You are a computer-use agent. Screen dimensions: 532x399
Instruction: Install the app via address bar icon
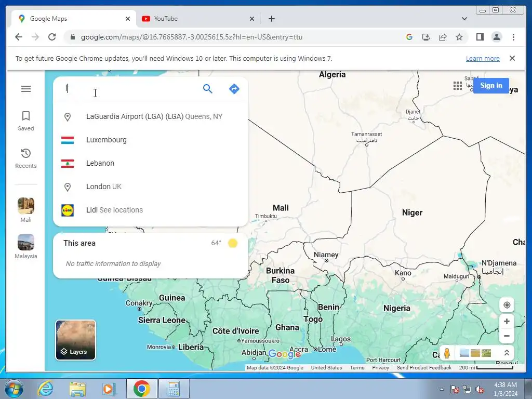(426, 37)
